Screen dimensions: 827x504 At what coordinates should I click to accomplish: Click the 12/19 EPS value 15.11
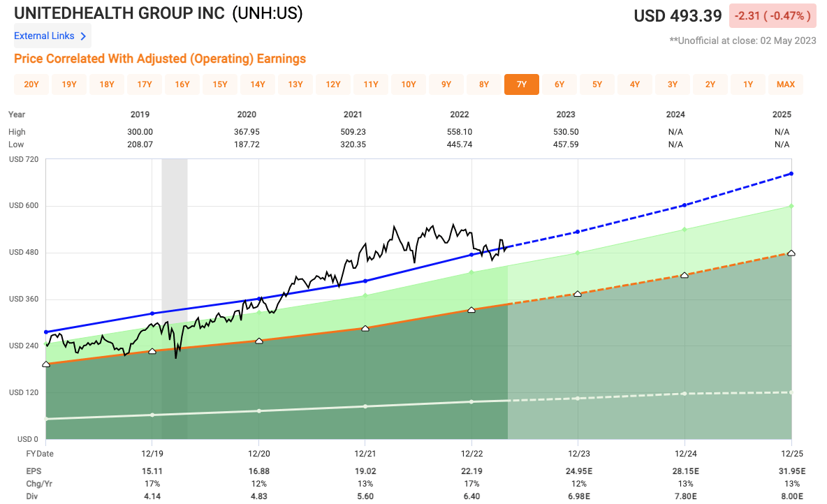point(152,471)
